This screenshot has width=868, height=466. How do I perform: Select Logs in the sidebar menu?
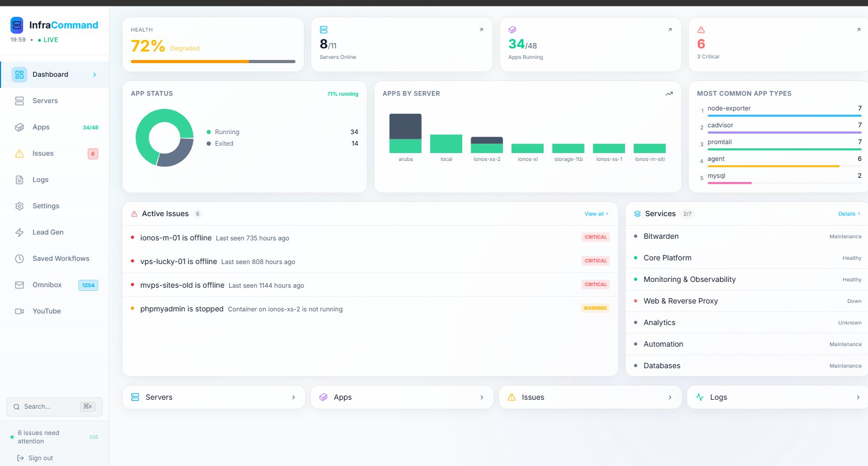click(55, 180)
